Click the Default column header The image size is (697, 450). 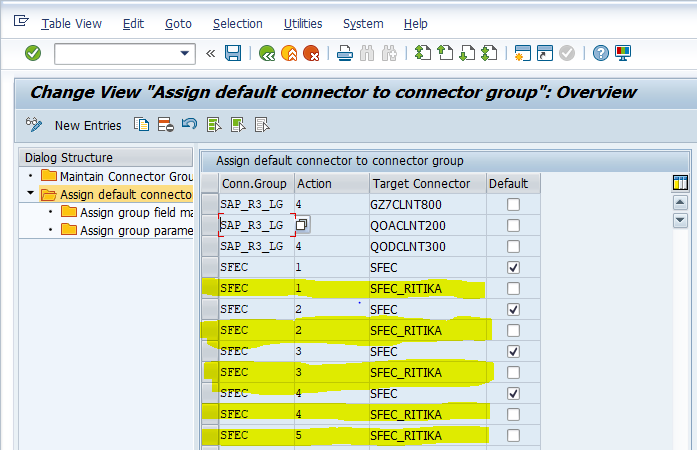[x=513, y=184]
